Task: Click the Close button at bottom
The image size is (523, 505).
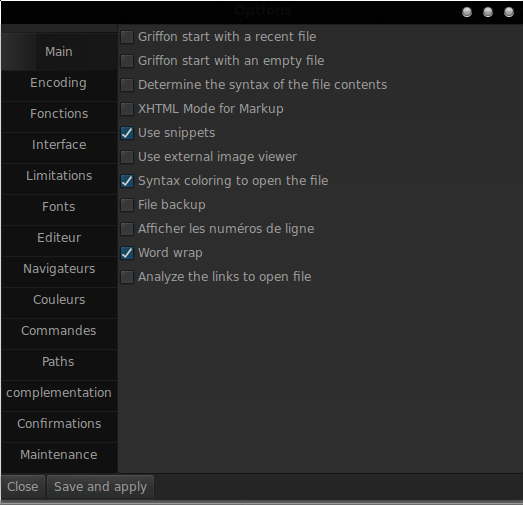Action: 23,487
